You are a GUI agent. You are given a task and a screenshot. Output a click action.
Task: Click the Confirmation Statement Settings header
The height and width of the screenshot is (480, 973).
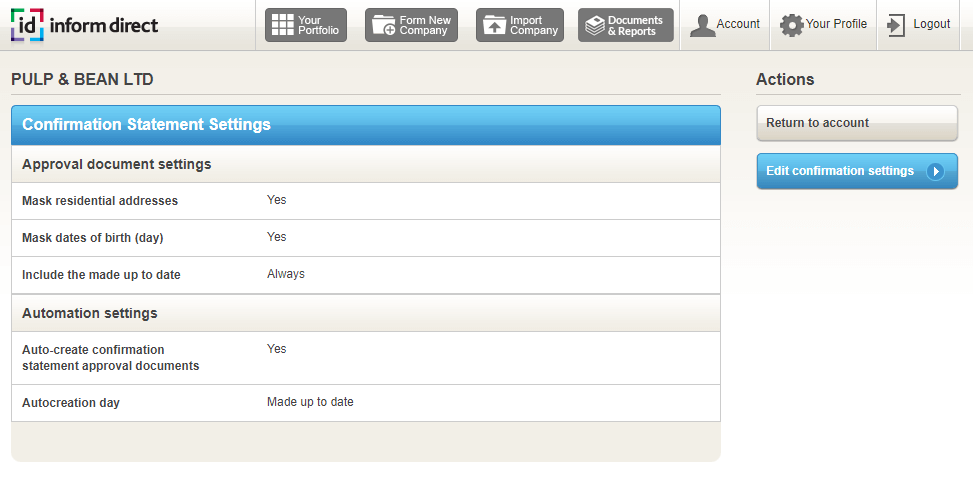click(365, 125)
